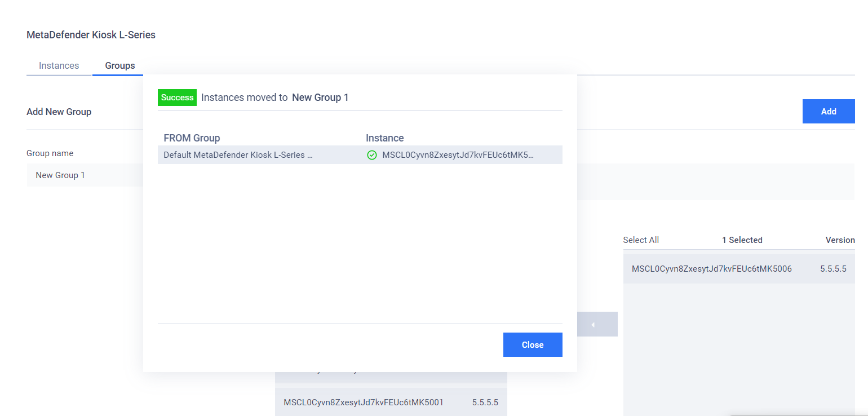
Task: Click the Group name field with New Group 1
Action: point(85,175)
